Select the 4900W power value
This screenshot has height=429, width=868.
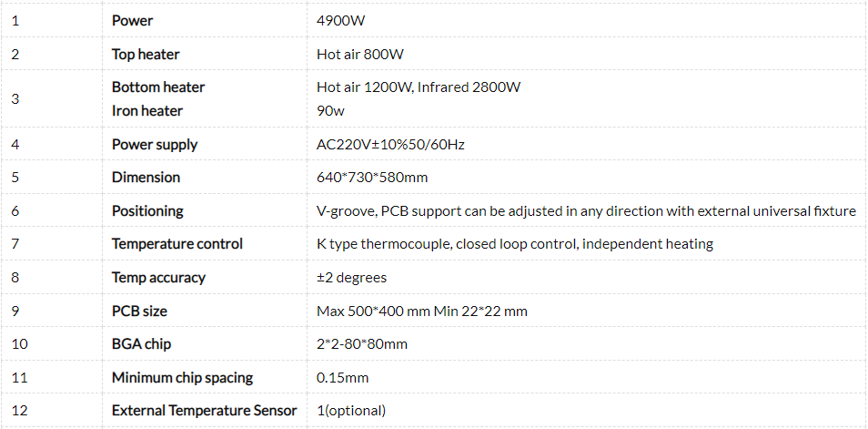pos(341,20)
